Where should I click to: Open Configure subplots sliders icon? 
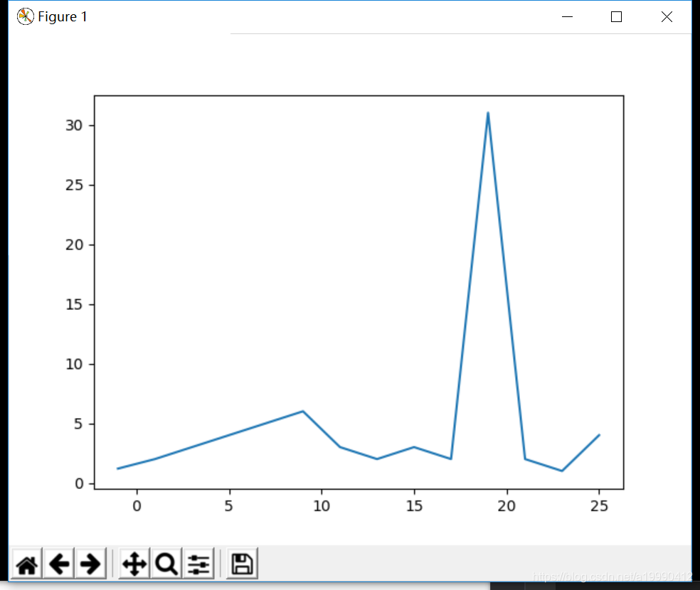click(198, 564)
